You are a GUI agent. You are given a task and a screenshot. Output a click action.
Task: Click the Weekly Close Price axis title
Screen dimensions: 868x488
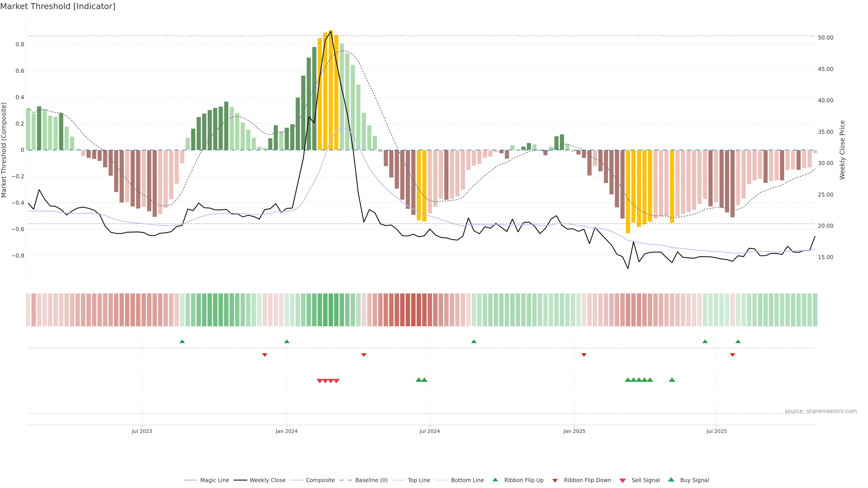pyautogui.click(x=842, y=150)
